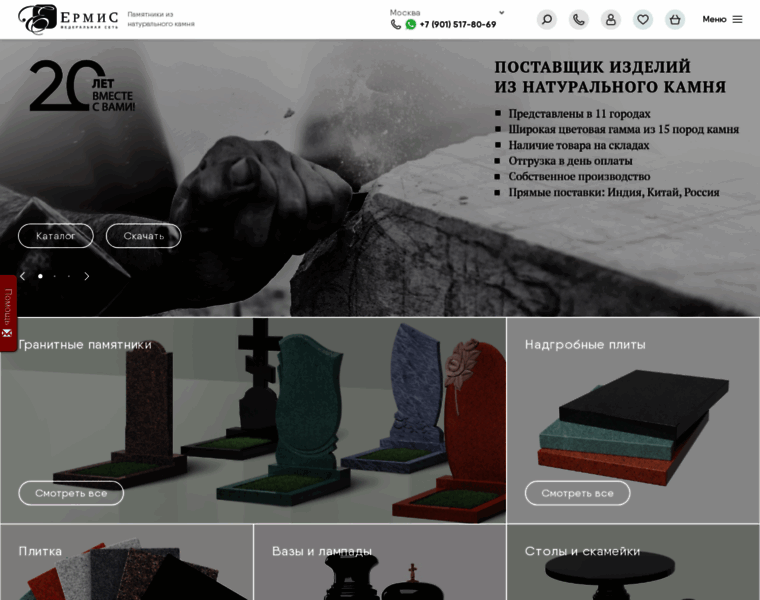Click tagline Памятники из натурального камня
Viewport: 760px width, 600px height.
pos(160,19)
